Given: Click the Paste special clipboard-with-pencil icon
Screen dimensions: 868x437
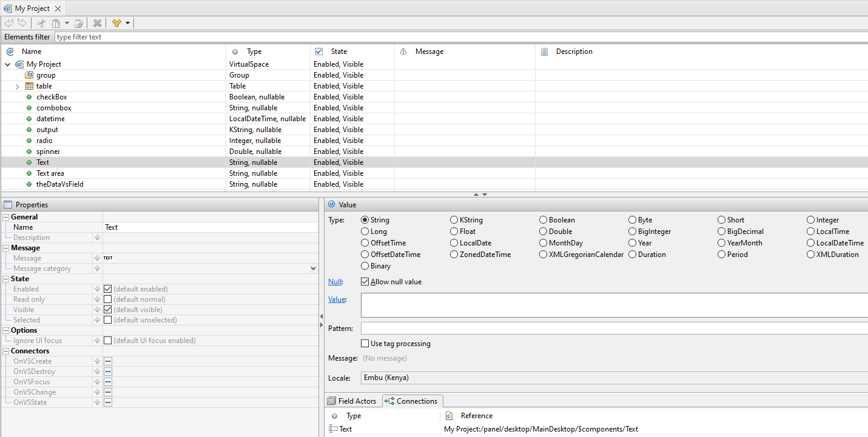Looking at the screenshot, I should point(78,23).
